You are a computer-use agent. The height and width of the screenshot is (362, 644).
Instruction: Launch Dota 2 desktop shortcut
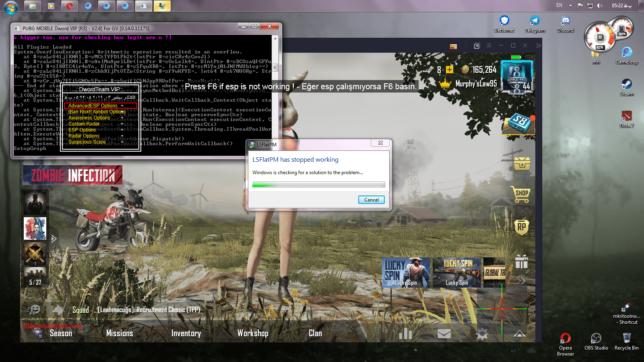[627, 119]
